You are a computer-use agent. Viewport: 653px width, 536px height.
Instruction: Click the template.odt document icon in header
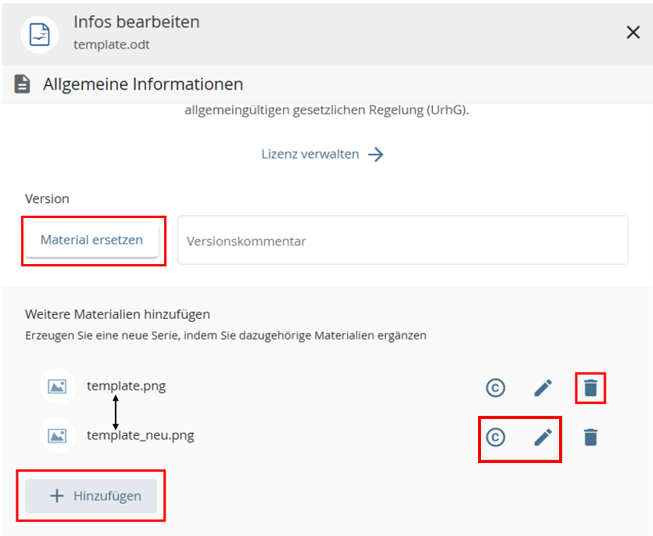(39, 33)
